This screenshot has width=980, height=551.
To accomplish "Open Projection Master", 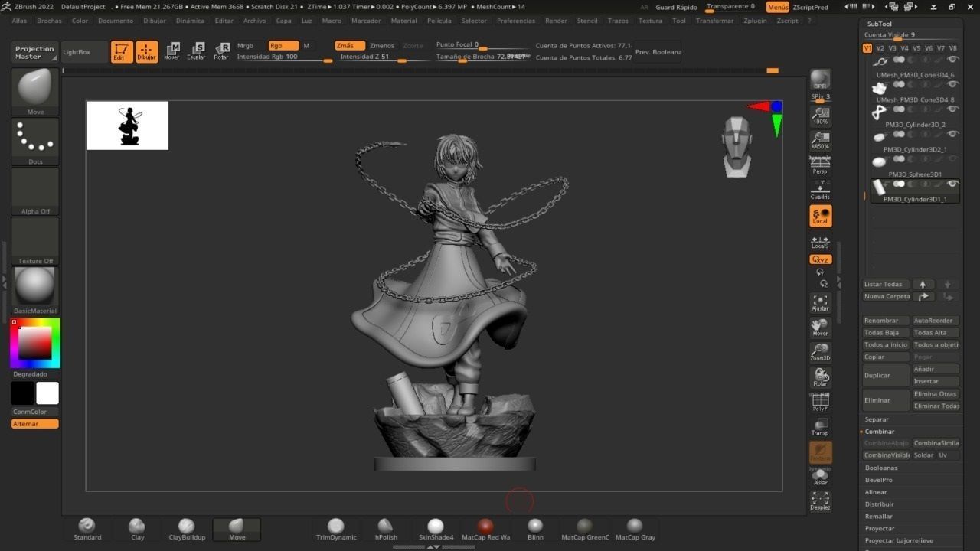I will click(x=35, y=52).
